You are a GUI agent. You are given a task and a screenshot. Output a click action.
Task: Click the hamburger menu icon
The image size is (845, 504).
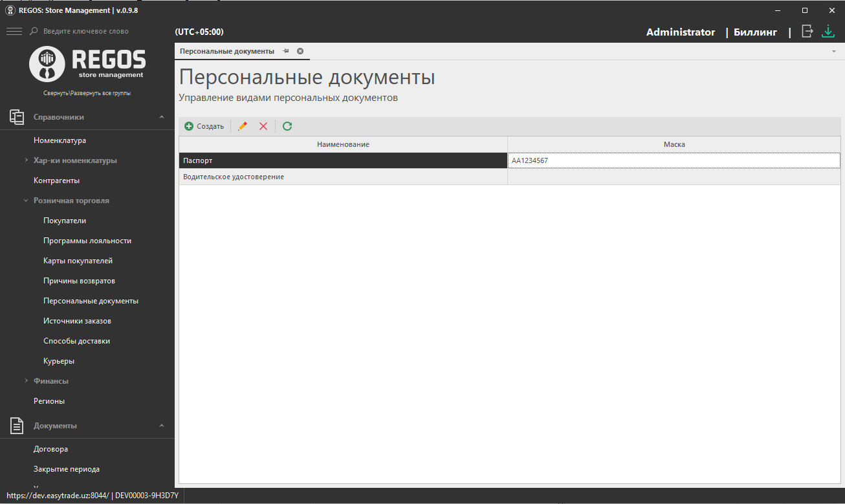(x=14, y=31)
